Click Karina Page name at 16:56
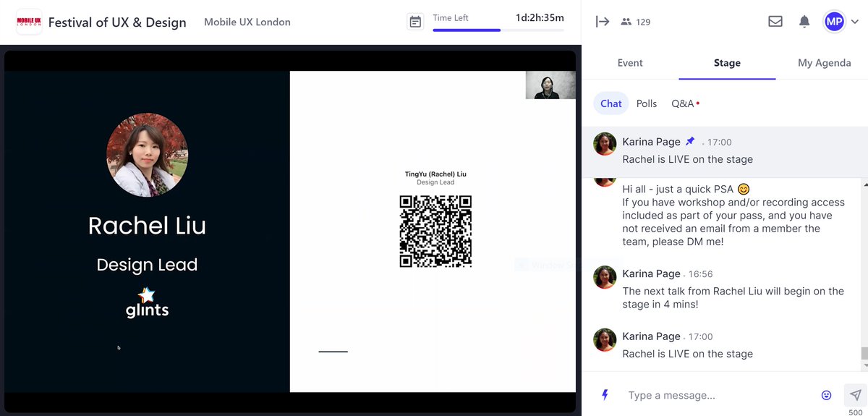 651,273
